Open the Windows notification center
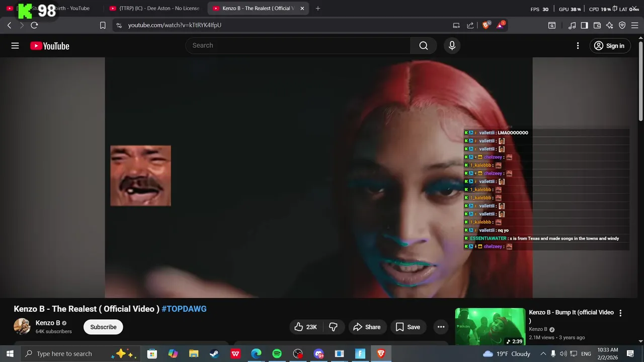The height and width of the screenshot is (362, 644). point(630,353)
